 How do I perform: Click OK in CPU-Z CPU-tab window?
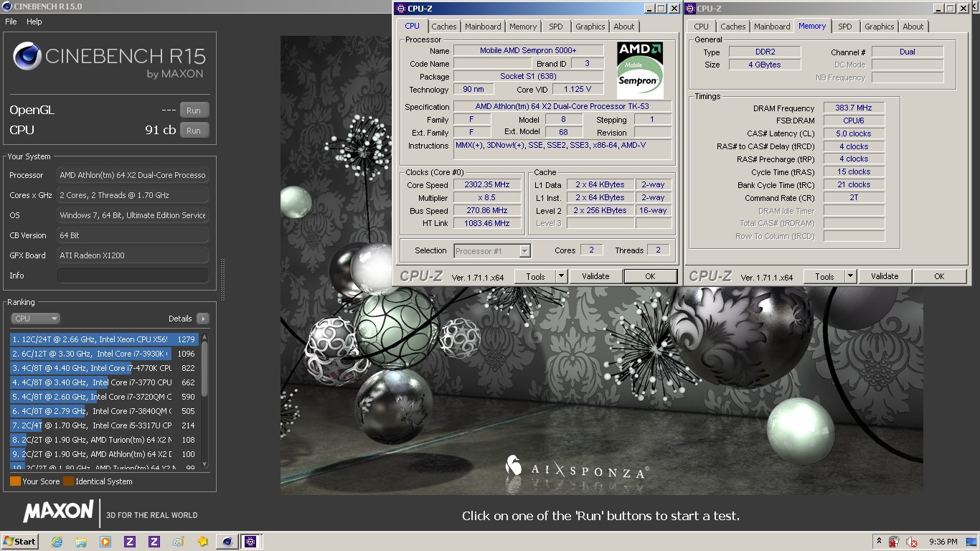tap(650, 276)
